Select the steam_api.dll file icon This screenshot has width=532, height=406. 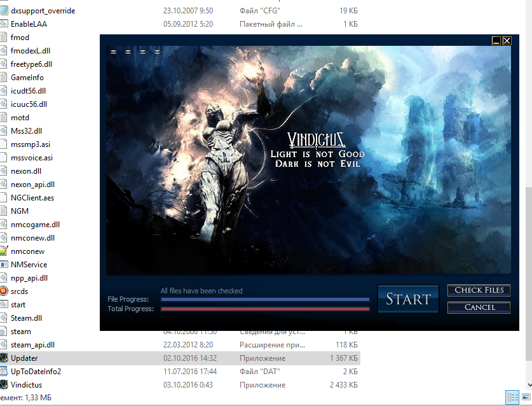click(x=4, y=344)
